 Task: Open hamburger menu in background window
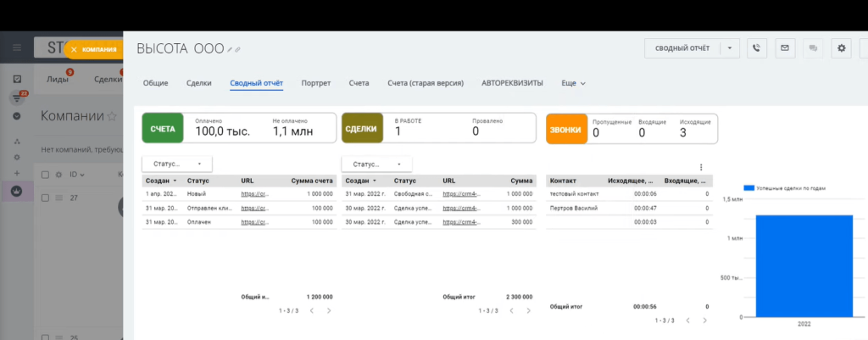17,47
